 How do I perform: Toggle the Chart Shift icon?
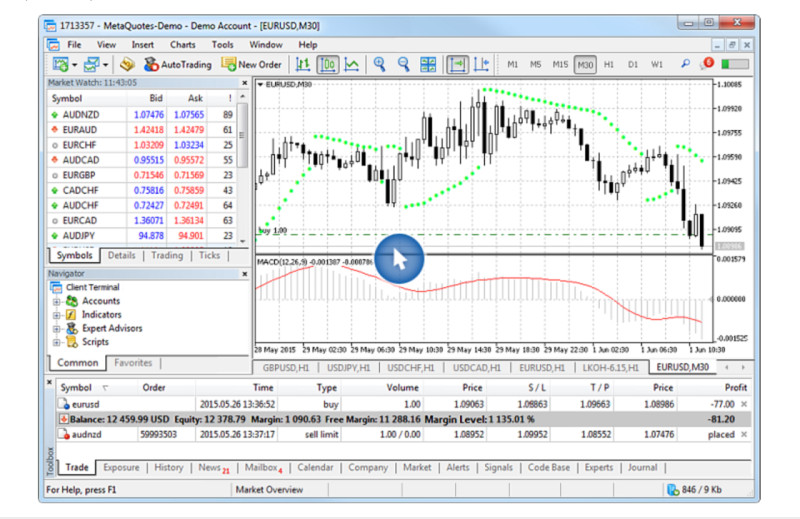481,65
